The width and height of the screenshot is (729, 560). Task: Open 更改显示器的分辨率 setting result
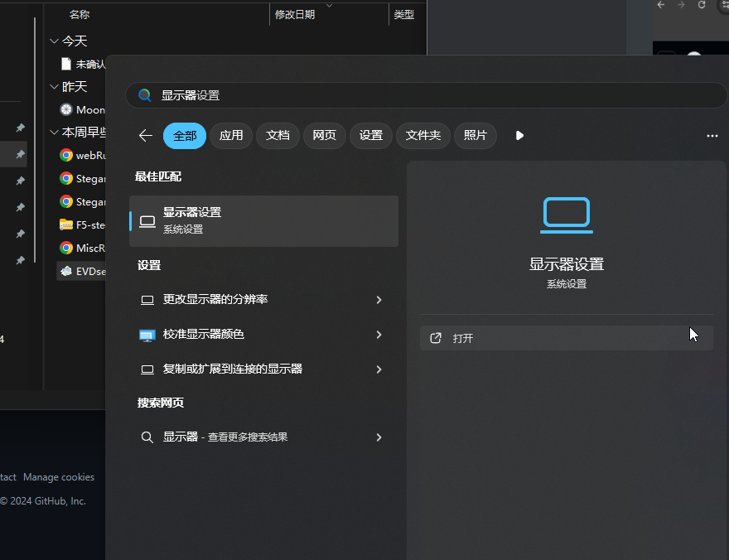pos(263,300)
